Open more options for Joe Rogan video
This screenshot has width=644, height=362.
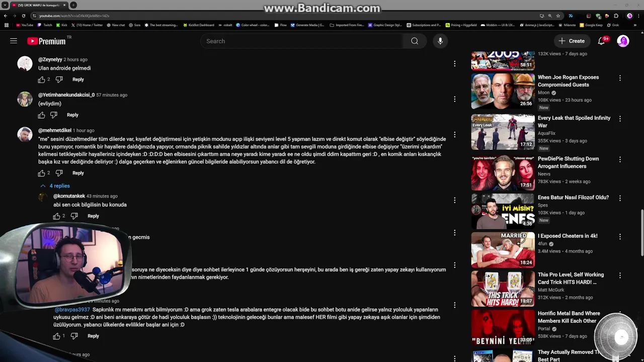tap(620, 78)
